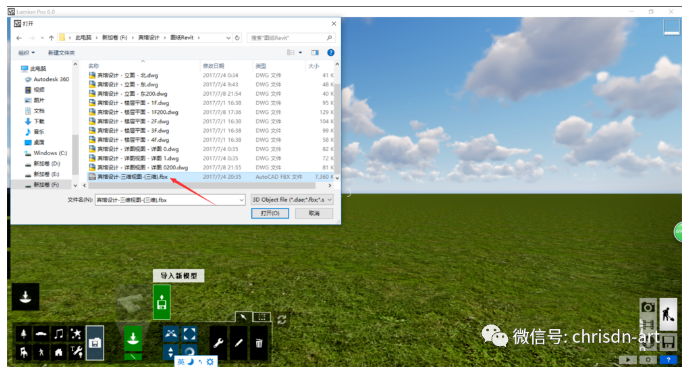684x372 pixels.
Task: Click the Open (打开) button
Action: (270, 213)
